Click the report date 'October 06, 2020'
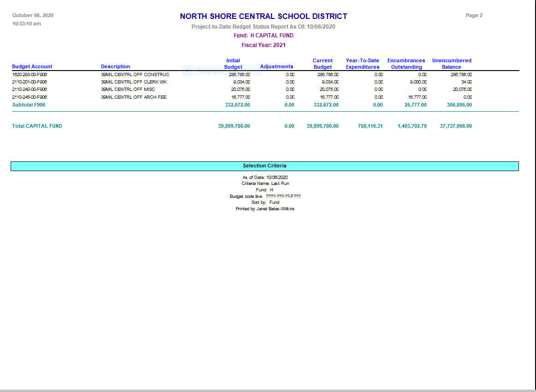The height and width of the screenshot is (392, 536). coord(33,15)
